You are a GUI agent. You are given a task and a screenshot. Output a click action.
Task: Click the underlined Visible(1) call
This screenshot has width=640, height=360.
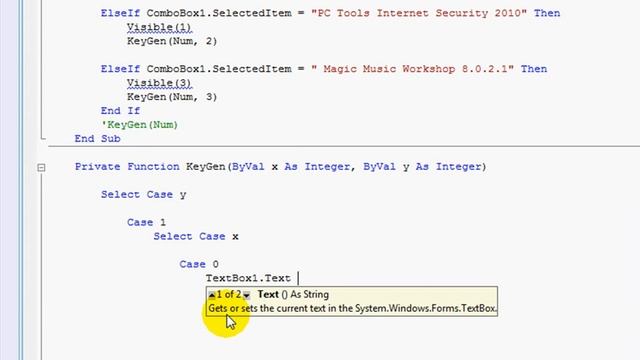tap(159, 27)
